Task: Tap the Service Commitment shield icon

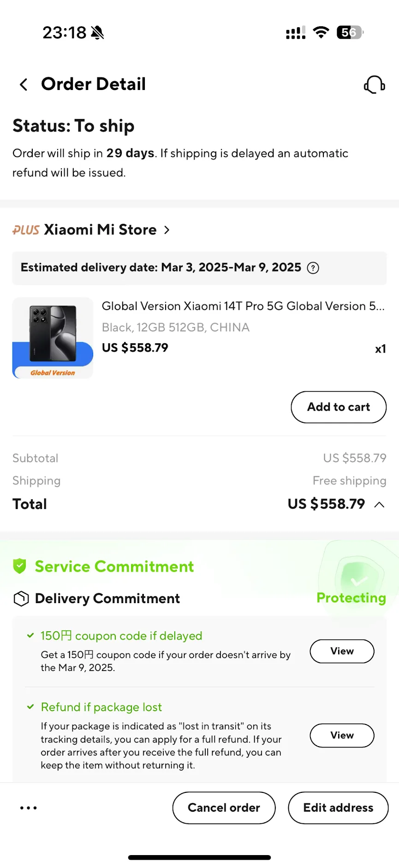Action: pos(20,566)
